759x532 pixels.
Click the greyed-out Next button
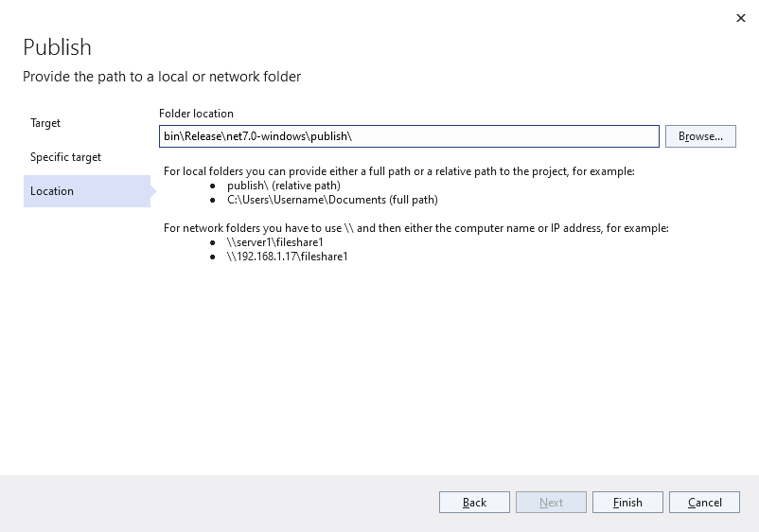551,503
